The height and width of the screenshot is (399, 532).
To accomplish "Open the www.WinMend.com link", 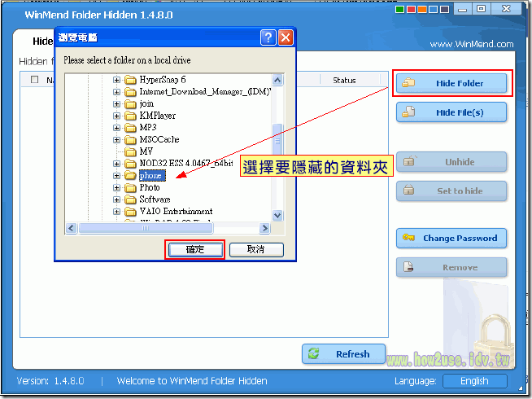I will [472, 44].
